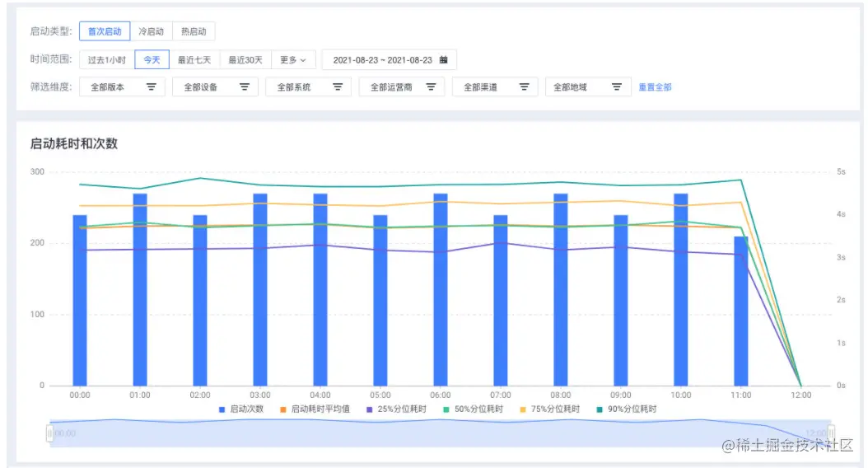Toggle the 50%分位耗时 legend series
The height and width of the screenshot is (468, 868).
coord(474,409)
